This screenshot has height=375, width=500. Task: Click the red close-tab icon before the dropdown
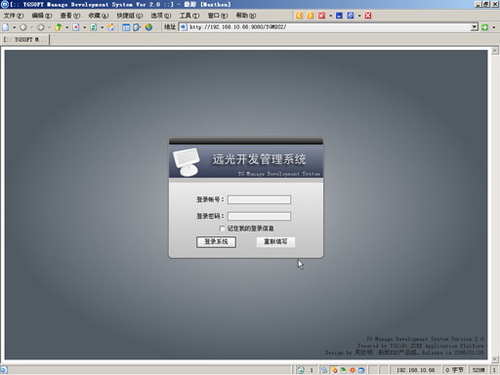(321, 16)
